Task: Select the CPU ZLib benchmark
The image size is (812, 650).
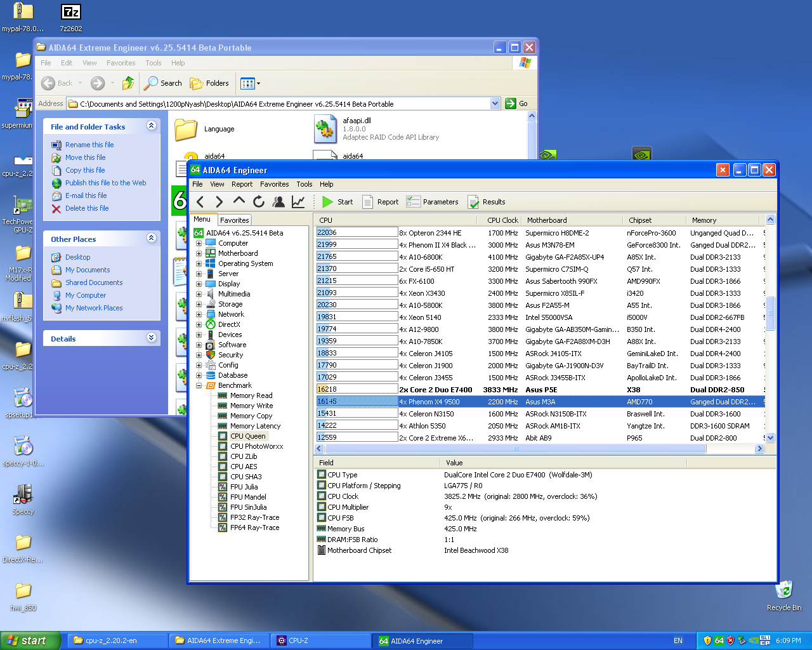Action: coord(244,456)
